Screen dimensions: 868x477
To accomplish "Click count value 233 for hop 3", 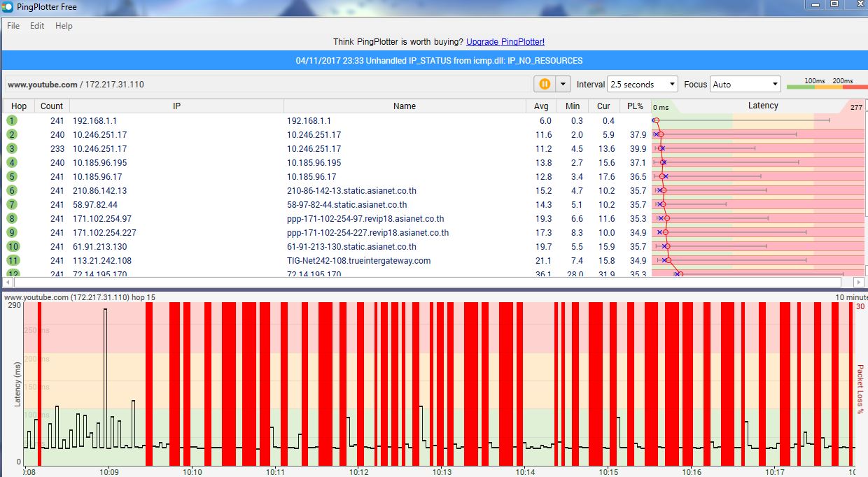I will coord(57,149).
